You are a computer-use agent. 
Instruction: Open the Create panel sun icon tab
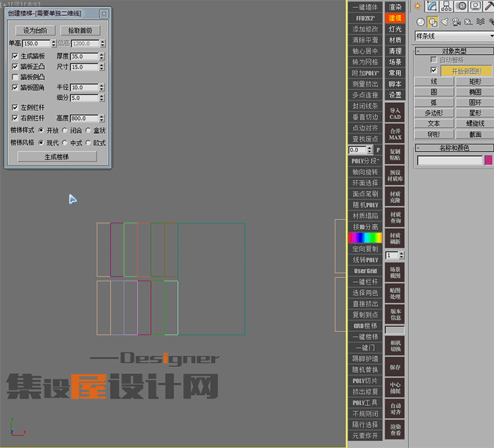click(x=418, y=6)
